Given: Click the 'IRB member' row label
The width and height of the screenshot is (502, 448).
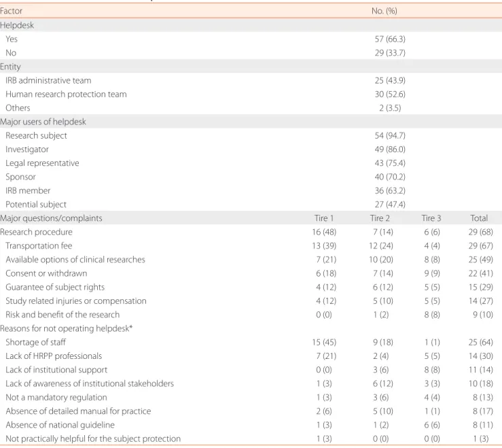Looking at the screenshot, I should point(28,190).
